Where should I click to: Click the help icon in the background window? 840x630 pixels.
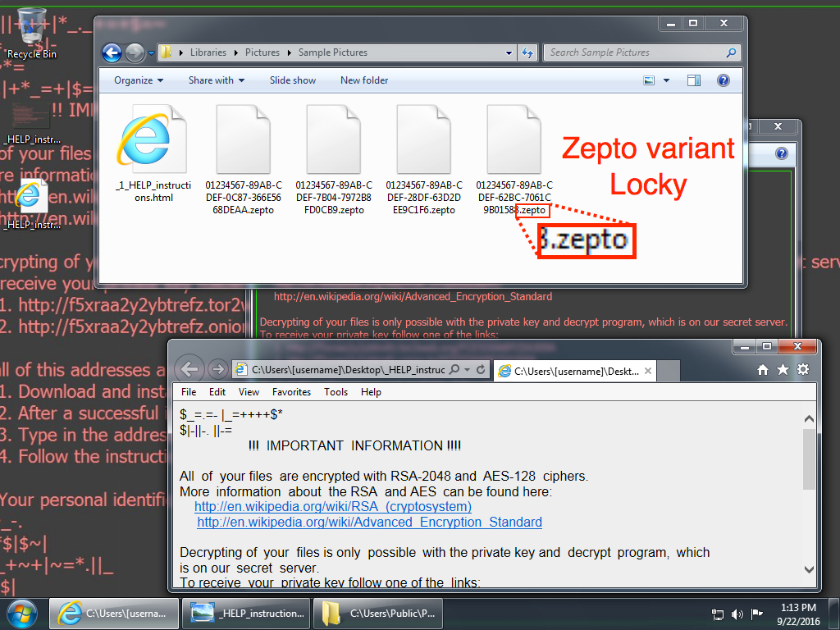[782, 153]
